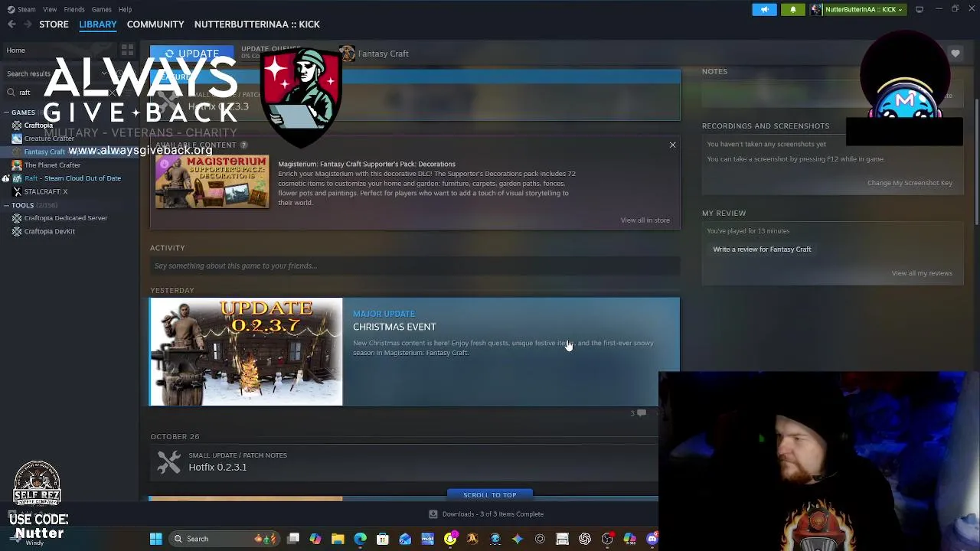Open Magisterium Decorations DLC title link

click(367, 164)
